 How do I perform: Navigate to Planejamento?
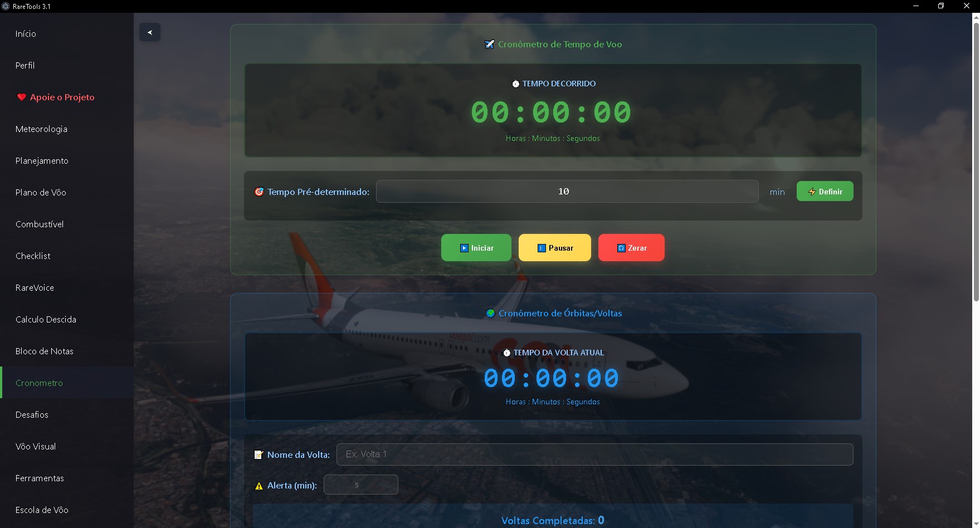point(67,161)
